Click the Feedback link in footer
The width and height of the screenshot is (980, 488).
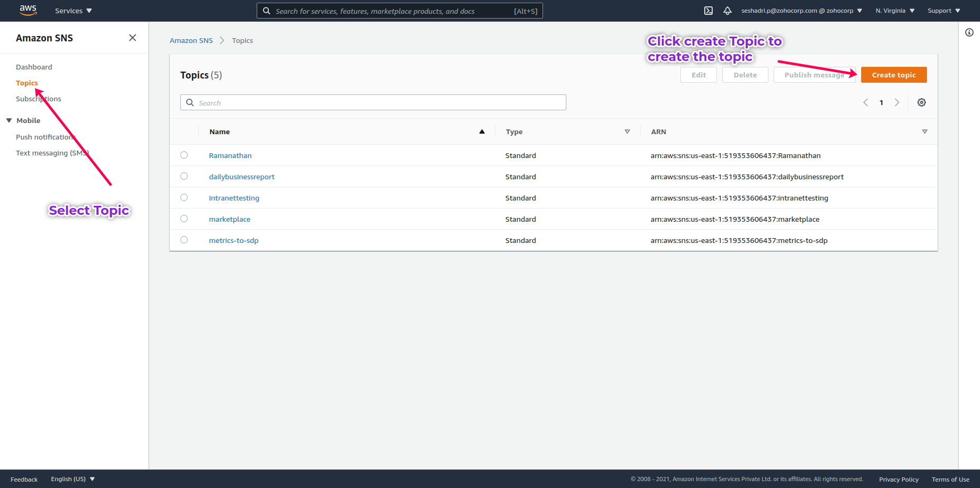(x=24, y=479)
